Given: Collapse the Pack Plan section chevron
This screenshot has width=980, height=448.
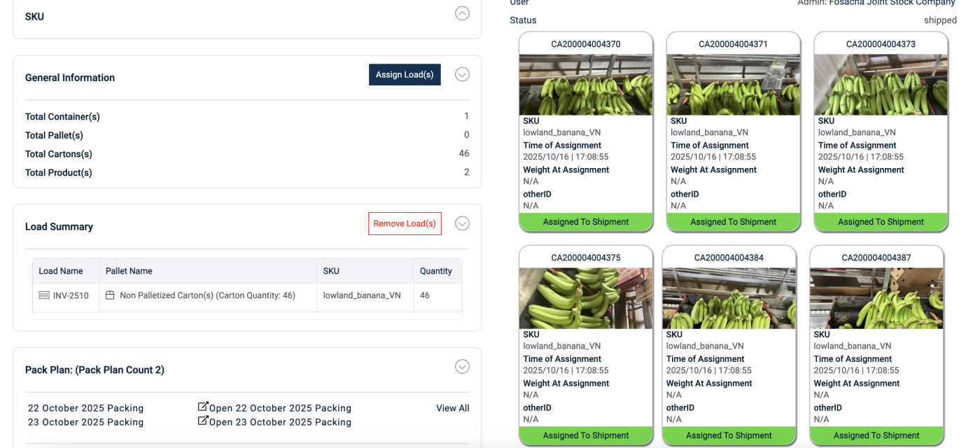Looking at the screenshot, I should pyautogui.click(x=462, y=366).
